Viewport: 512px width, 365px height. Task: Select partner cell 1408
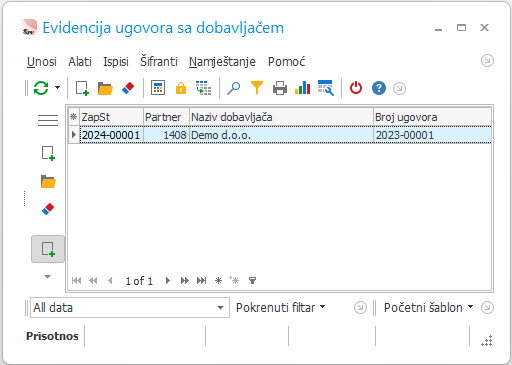point(166,135)
